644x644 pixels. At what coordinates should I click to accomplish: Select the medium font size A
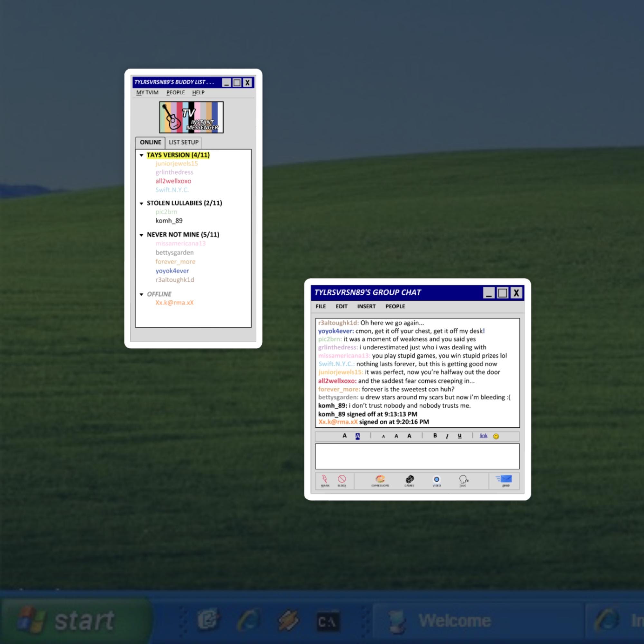pos(396,436)
